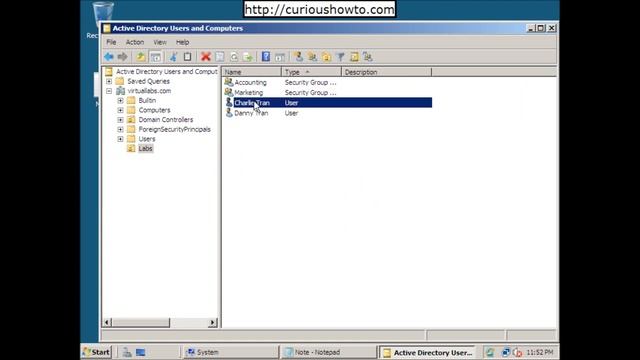Click the Marketing group icon
640x360 pixels.
(x=229, y=92)
